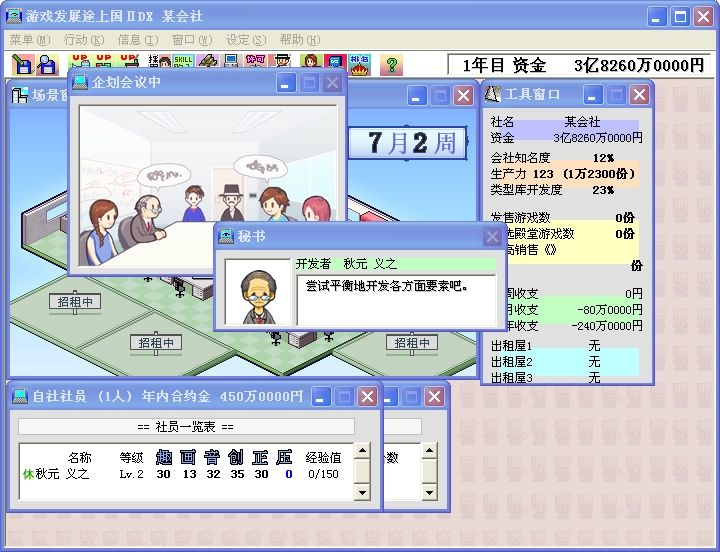Click the 场景 window title icon
The image size is (720, 552).
coord(20,95)
